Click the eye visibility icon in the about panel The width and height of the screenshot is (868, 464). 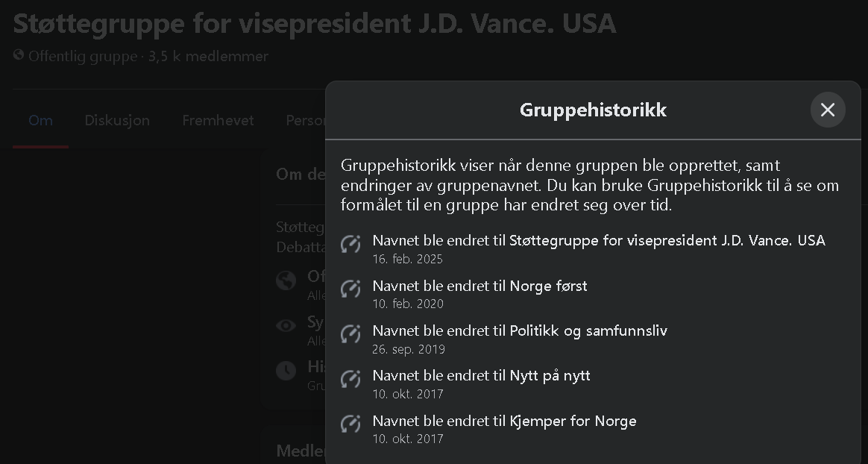[x=286, y=325]
